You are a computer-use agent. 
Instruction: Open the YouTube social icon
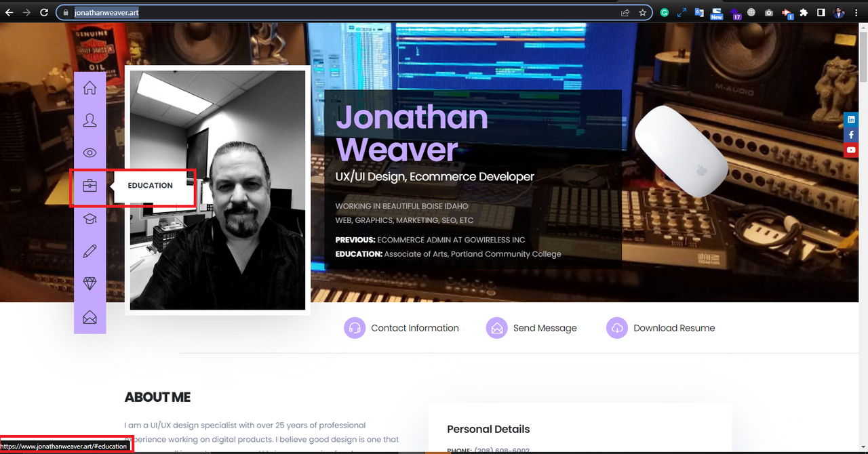coord(851,150)
